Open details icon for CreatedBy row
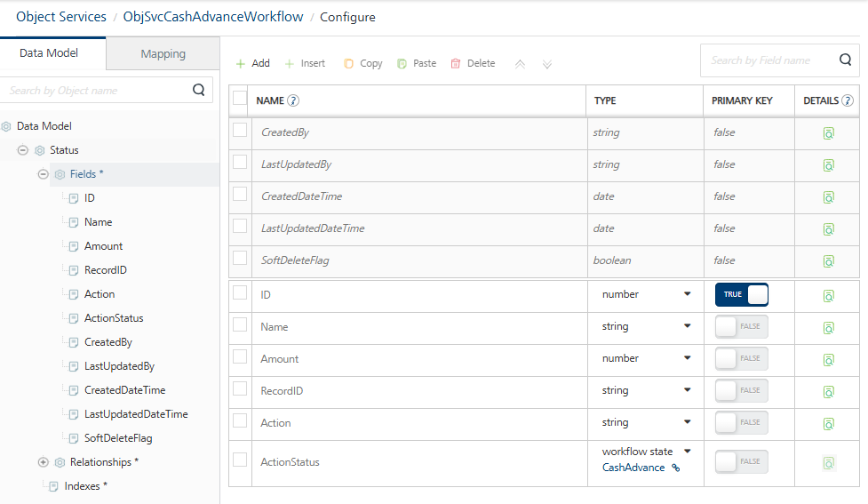 click(828, 133)
